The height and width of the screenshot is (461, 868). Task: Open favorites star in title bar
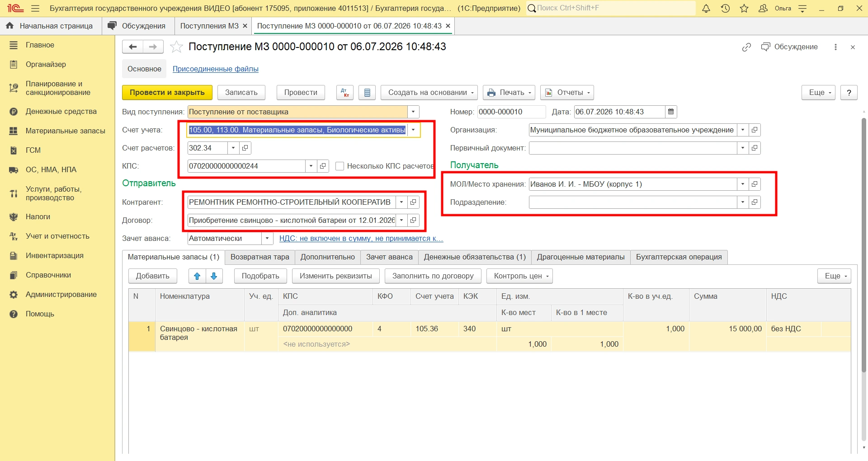744,8
